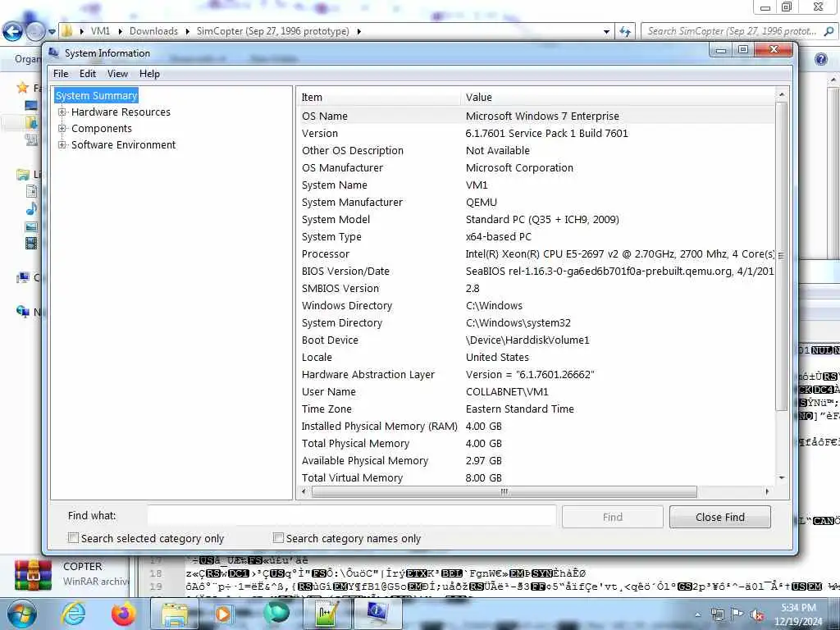Open the Edit menu in System Information
840x630 pixels.
pyautogui.click(x=88, y=74)
